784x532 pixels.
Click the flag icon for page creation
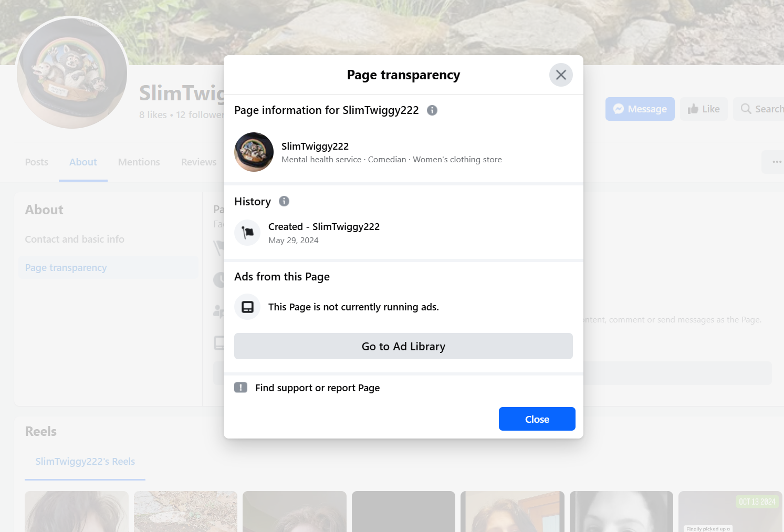coord(247,232)
